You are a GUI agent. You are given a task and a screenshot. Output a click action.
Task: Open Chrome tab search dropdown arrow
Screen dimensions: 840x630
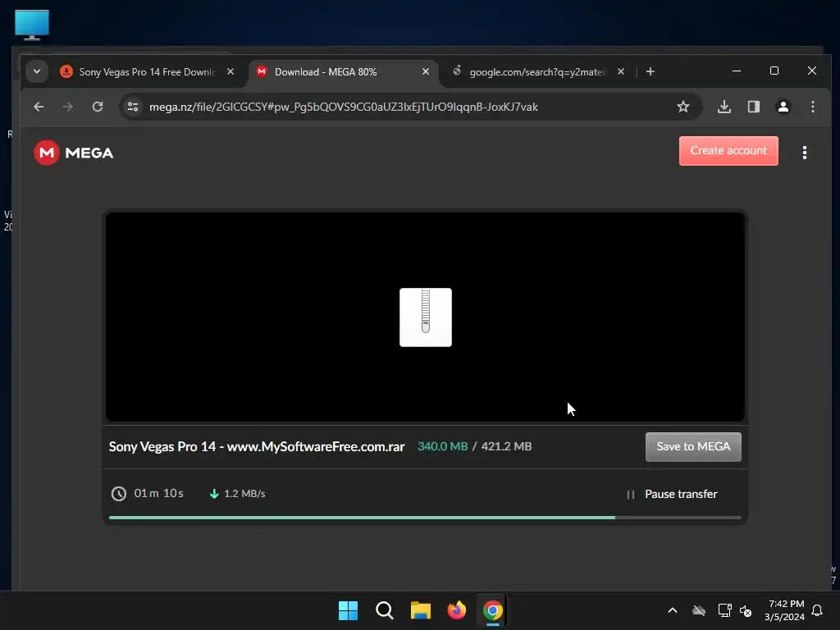click(36, 71)
